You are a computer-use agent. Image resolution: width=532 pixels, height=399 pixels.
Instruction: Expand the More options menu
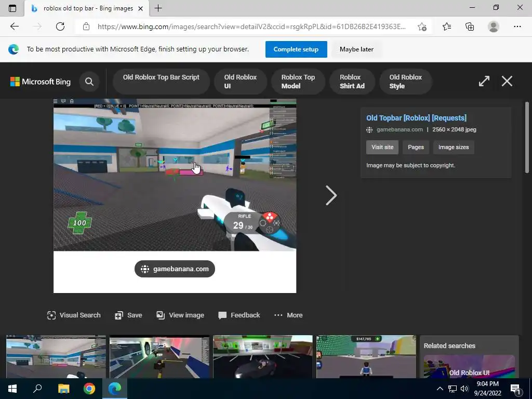(x=288, y=315)
